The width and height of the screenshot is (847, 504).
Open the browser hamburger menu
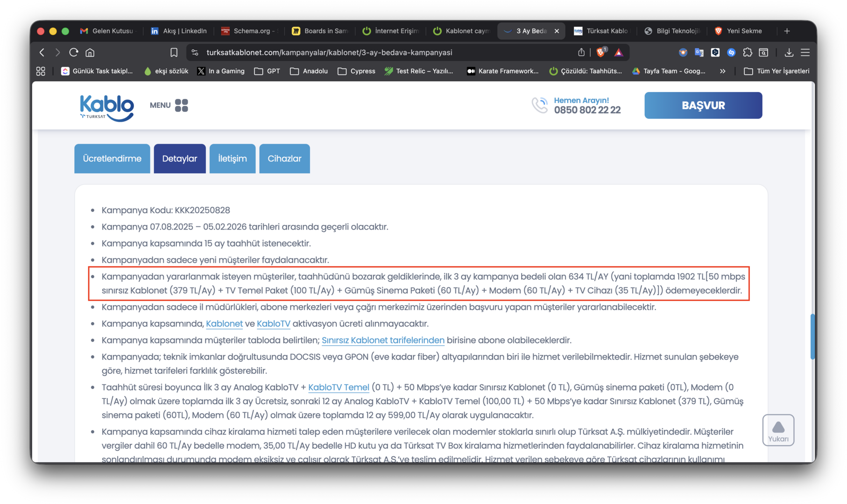805,52
